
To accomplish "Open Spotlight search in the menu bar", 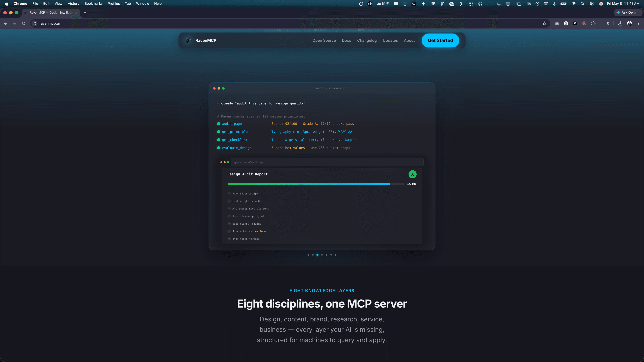I will [582, 4].
